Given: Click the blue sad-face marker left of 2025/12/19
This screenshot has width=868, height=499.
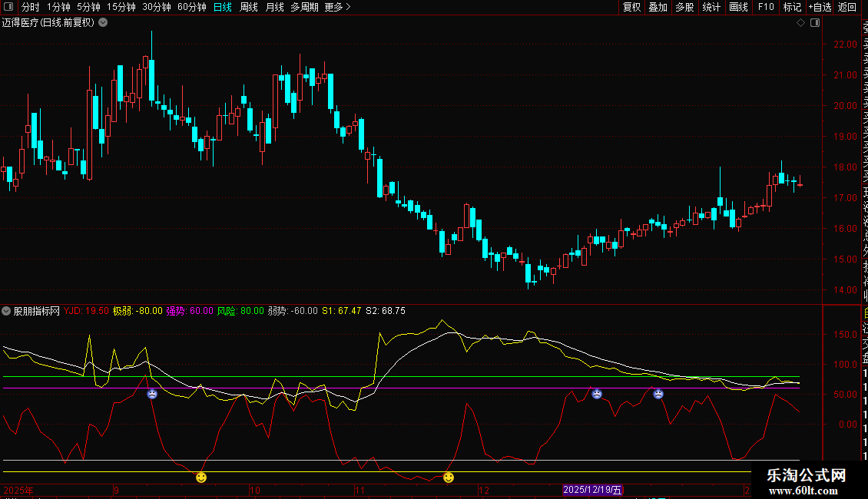Looking at the screenshot, I should [x=597, y=394].
